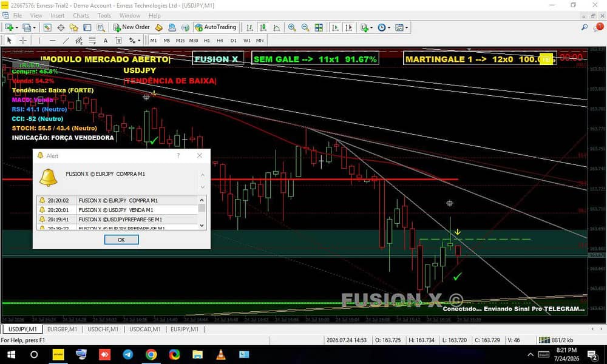
Task: Switch to bar chart view
Action: tap(249, 27)
